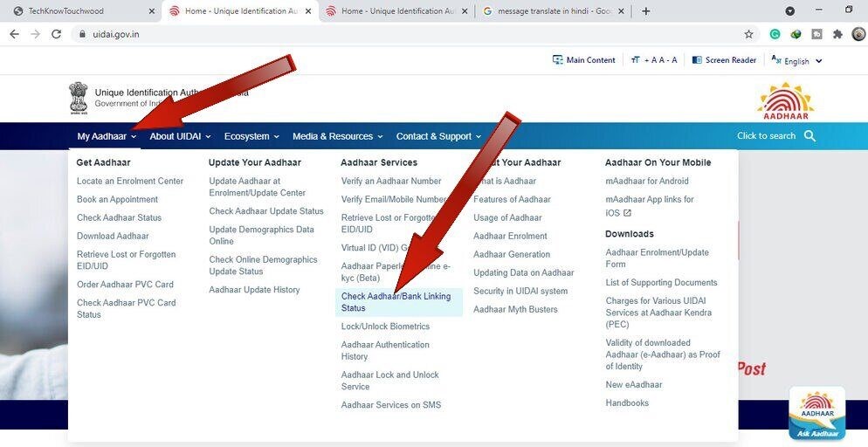Expand the About UIDAI menu
The width and height of the screenshot is (868, 447).
180,136
